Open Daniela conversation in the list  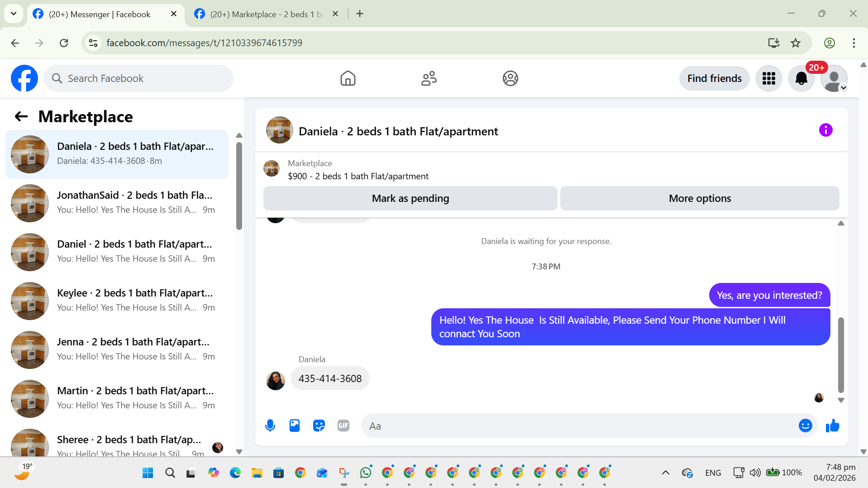[117, 154]
